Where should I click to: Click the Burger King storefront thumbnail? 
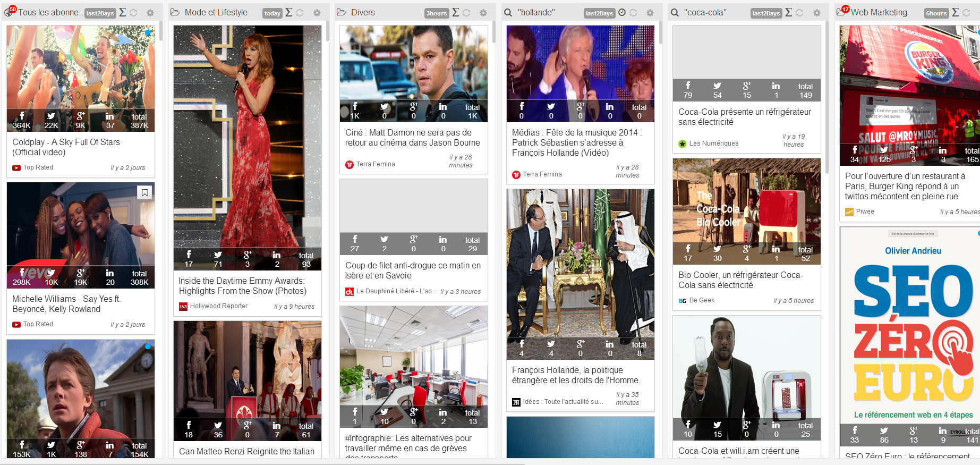(x=910, y=96)
